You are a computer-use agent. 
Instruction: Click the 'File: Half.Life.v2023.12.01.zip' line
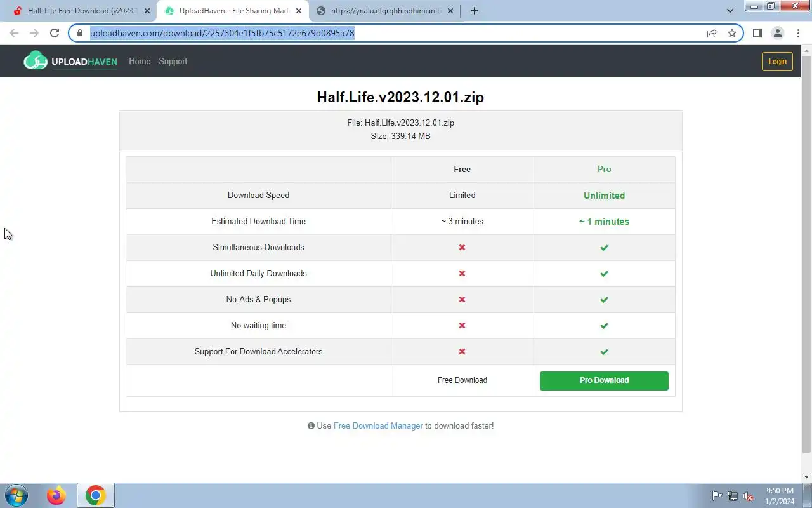(x=400, y=123)
